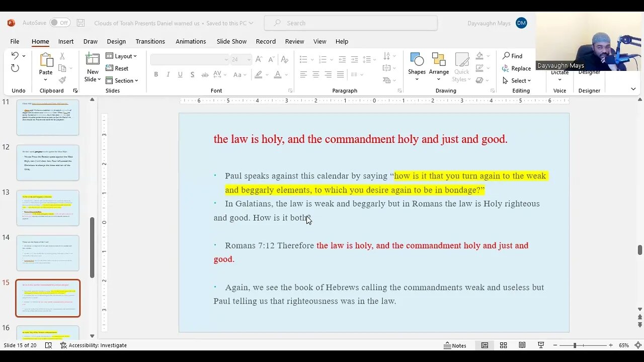Toggle the Notes pane

pos(455,345)
